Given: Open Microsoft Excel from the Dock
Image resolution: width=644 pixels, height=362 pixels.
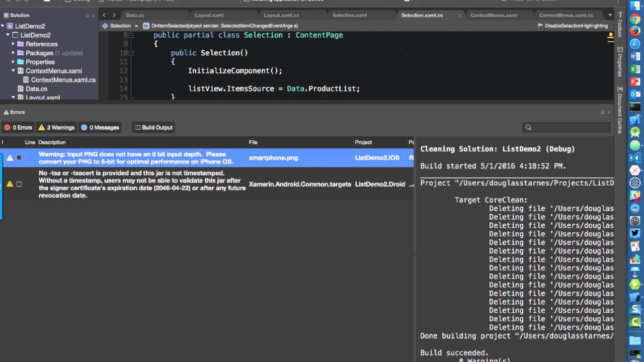Looking at the screenshot, I should point(635,69).
